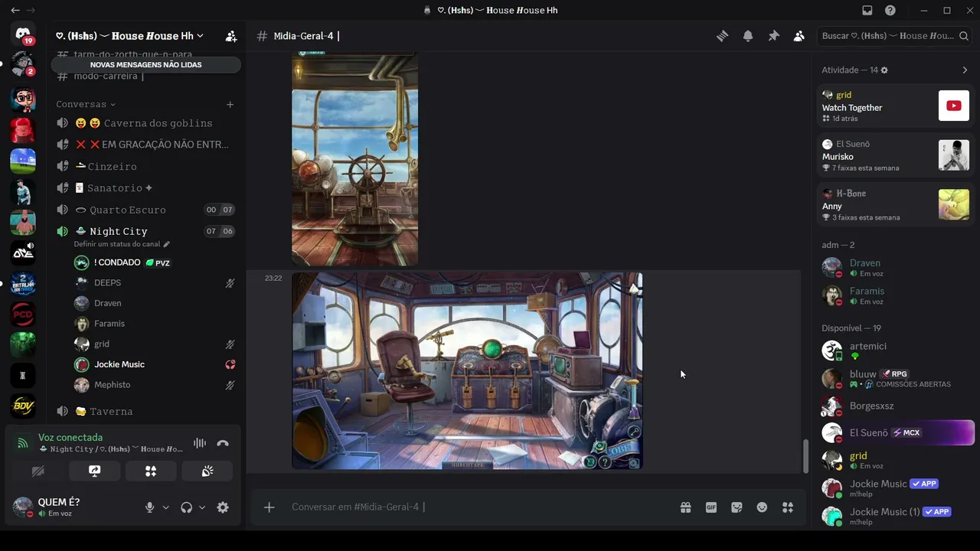Open microphone input options chevron
Image resolution: width=980 pixels, height=551 pixels.
165,507
